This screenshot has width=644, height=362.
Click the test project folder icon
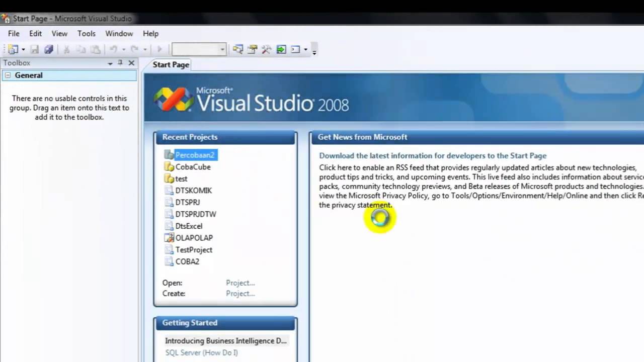point(169,178)
